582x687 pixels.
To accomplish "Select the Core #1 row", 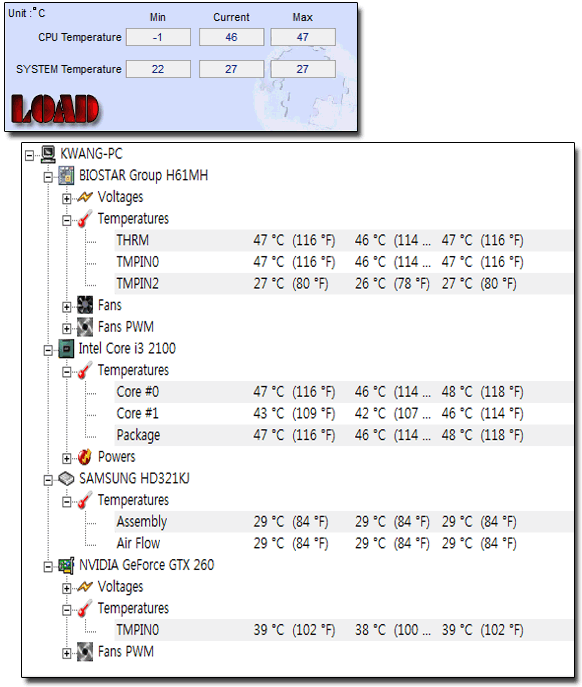I will 344,414.
